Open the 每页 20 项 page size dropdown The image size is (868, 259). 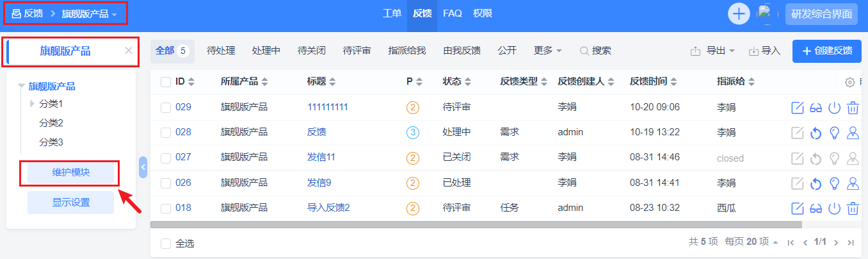(x=751, y=242)
